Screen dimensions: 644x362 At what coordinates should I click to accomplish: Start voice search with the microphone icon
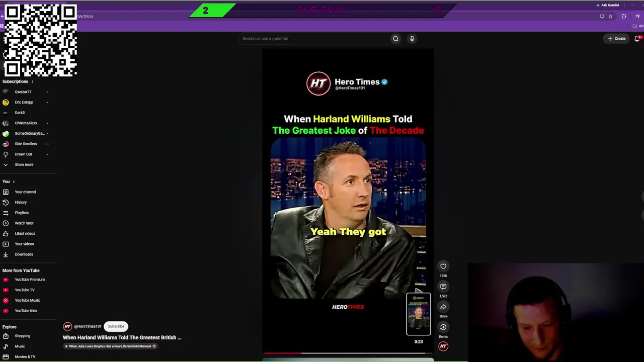[x=412, y=39]
